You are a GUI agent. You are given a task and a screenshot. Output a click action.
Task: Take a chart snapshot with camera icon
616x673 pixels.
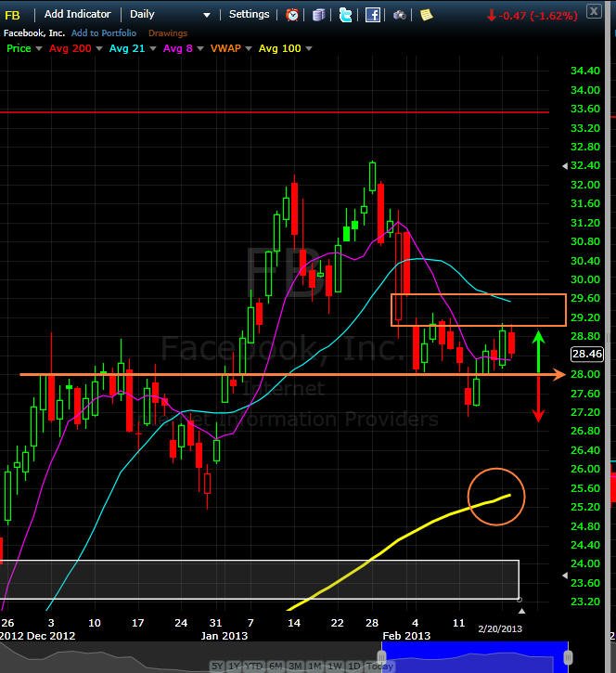(x=399, y=15)
